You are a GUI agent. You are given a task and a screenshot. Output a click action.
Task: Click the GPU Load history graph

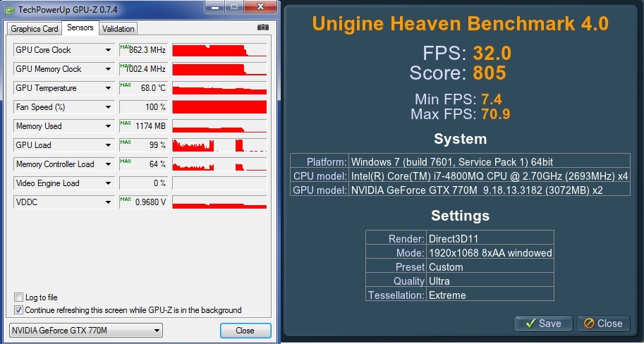[x=219, y=145]
